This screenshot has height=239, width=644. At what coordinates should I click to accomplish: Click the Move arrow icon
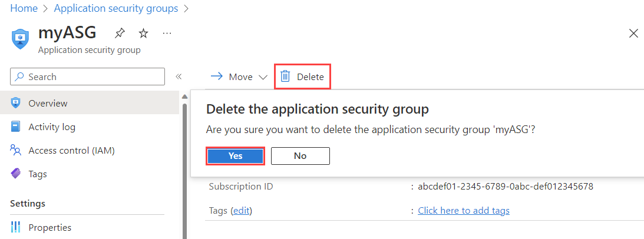(217, 77)
